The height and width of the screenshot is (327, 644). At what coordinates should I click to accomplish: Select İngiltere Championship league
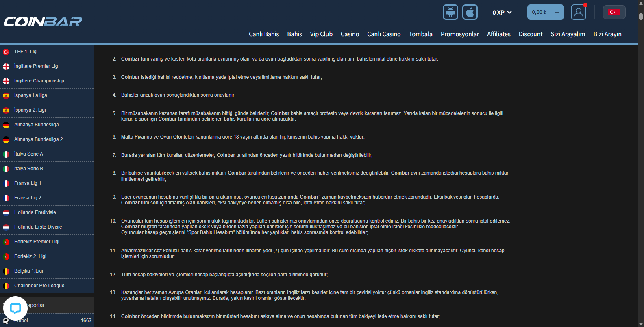tap(47, 81)
